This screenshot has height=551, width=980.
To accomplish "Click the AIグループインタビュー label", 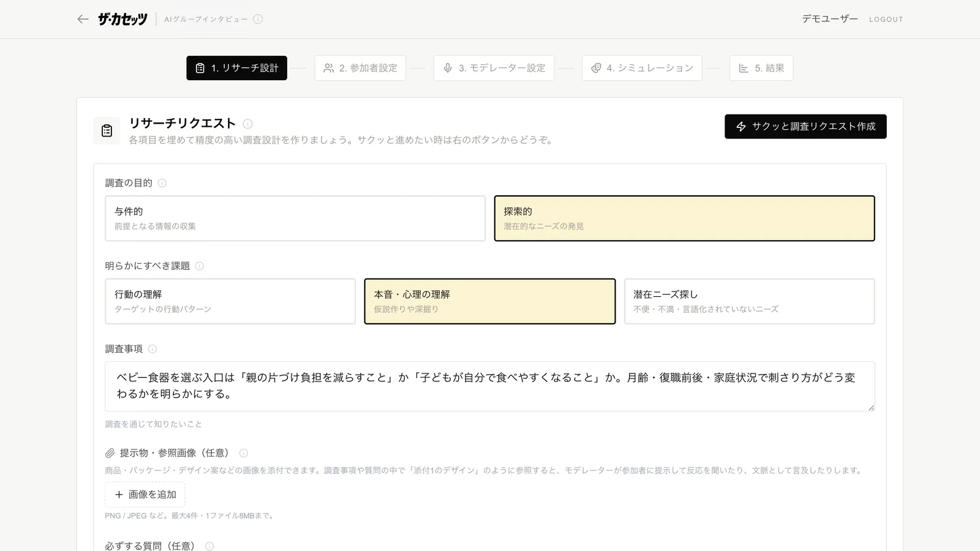I will pos(206,20).
